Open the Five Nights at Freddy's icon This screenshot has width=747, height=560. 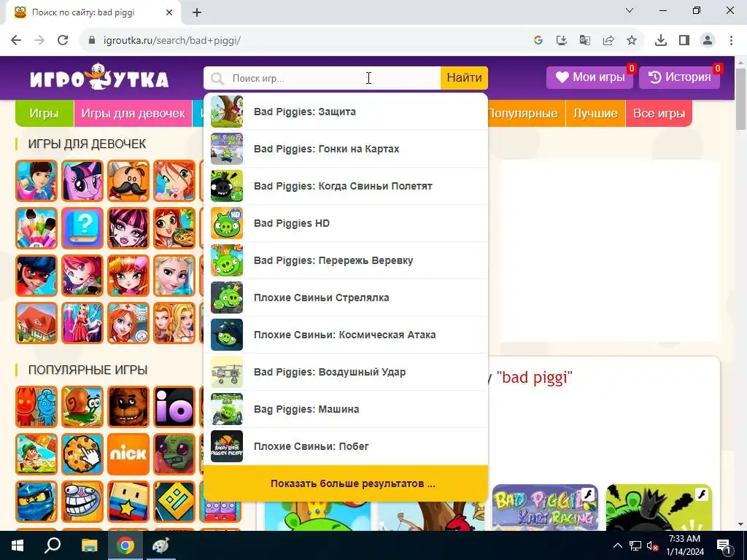point(128,407)
